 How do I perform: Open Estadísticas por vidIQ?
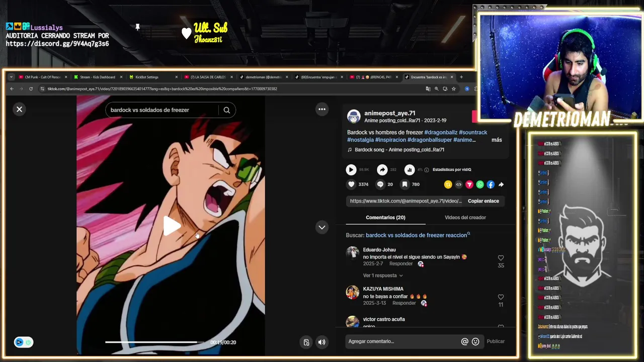[x=452, y=170]
